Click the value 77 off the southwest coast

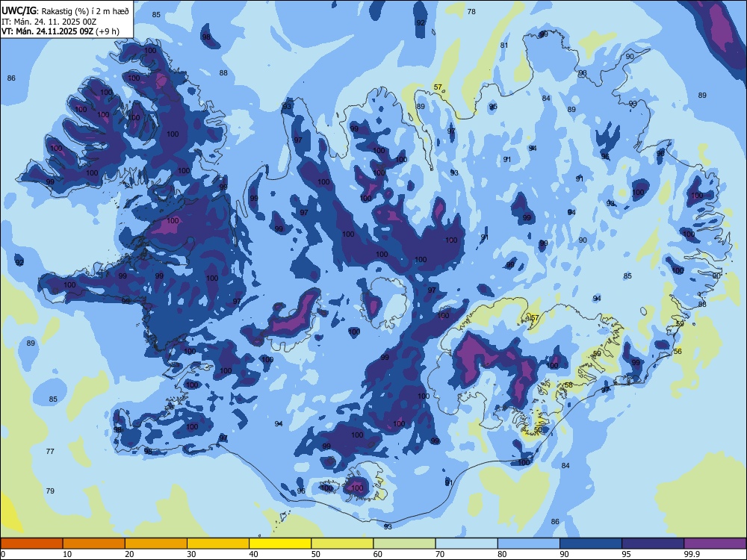click(50, 451)
